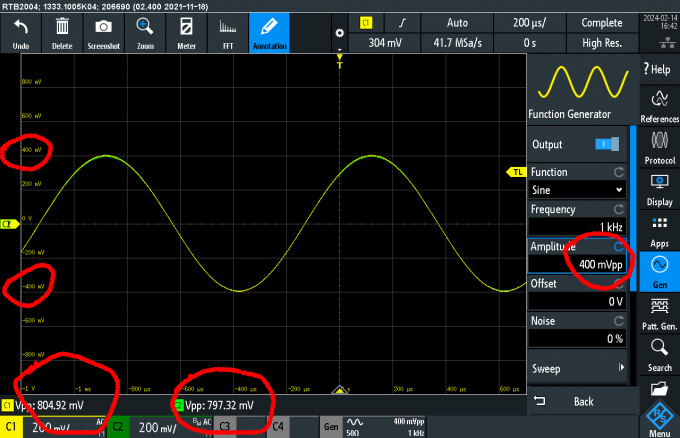Image resolution: width=680 pixels, height=438 pixels.
Task: Click the Delete trash icon
Action: tap(62, 33)
